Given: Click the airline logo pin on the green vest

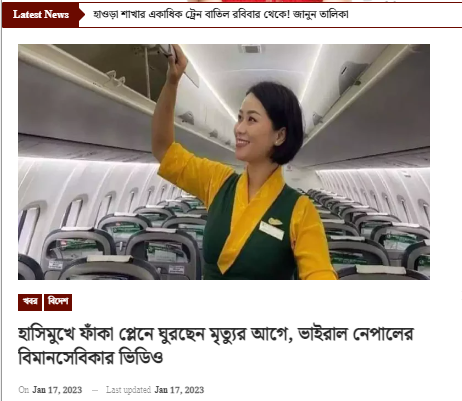Looking at the screenshot, I should click(275, 221).
